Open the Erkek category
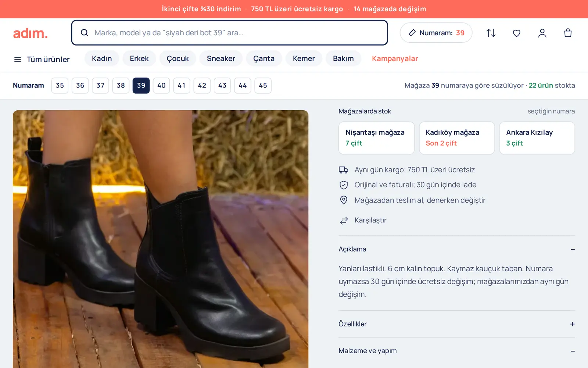Image resolution: width=588 pixels, height=368 pixels. [139, 58]
